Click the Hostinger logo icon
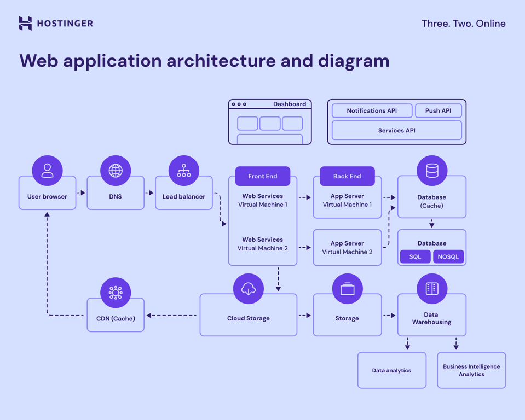Image resolution: width=525 pixels, height=420 pixels. click(25, 23)
